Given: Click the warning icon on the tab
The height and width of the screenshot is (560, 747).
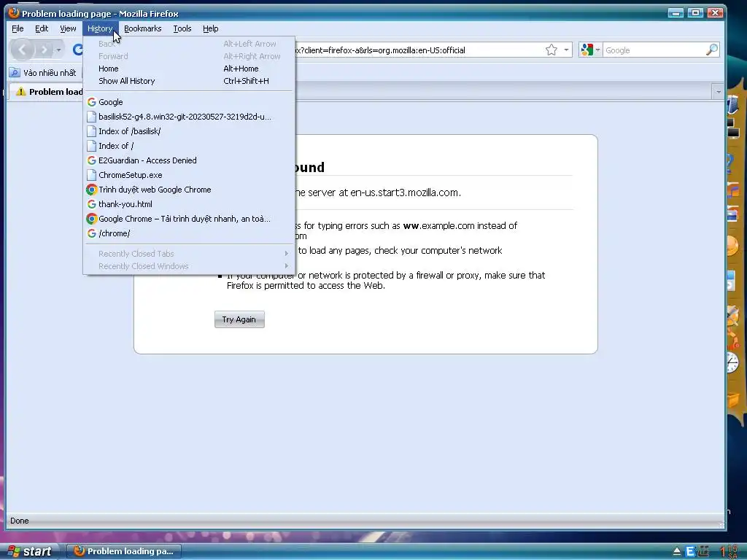Looking at the screenshot, I should pos(20,91).
